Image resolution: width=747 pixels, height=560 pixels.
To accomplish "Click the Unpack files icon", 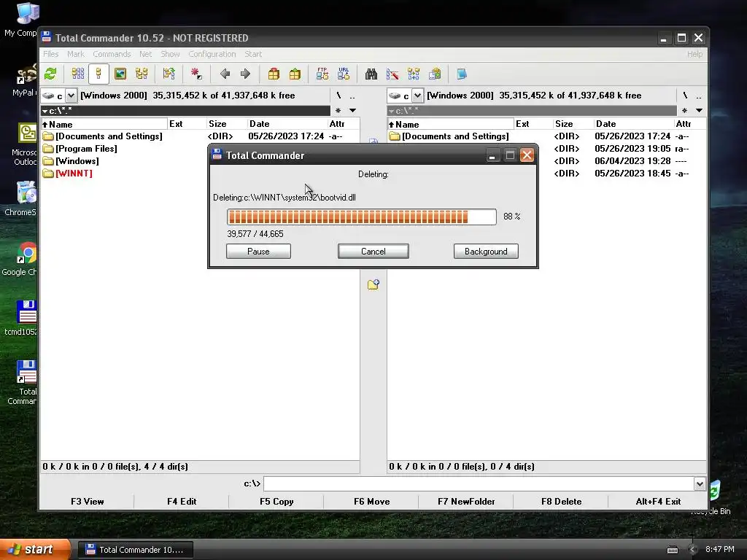I will [295, 74].
